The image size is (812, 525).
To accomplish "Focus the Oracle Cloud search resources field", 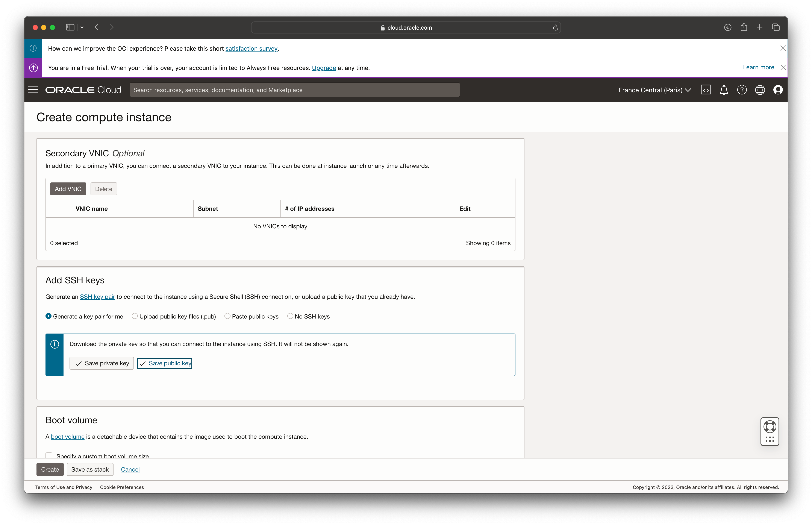I will (x=294, y=90).
